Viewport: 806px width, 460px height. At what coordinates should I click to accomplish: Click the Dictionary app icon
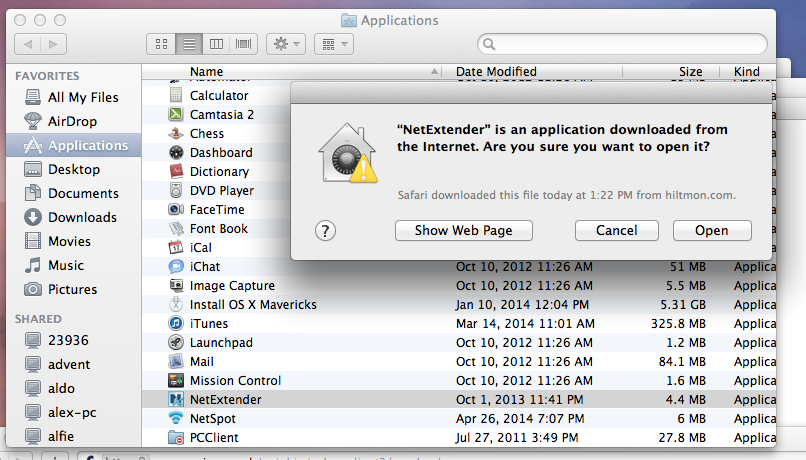[x=176, y=171]
